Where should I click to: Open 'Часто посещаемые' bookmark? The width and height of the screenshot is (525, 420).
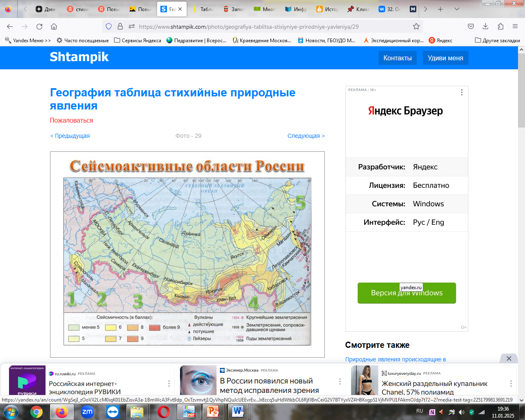point(82,40)
